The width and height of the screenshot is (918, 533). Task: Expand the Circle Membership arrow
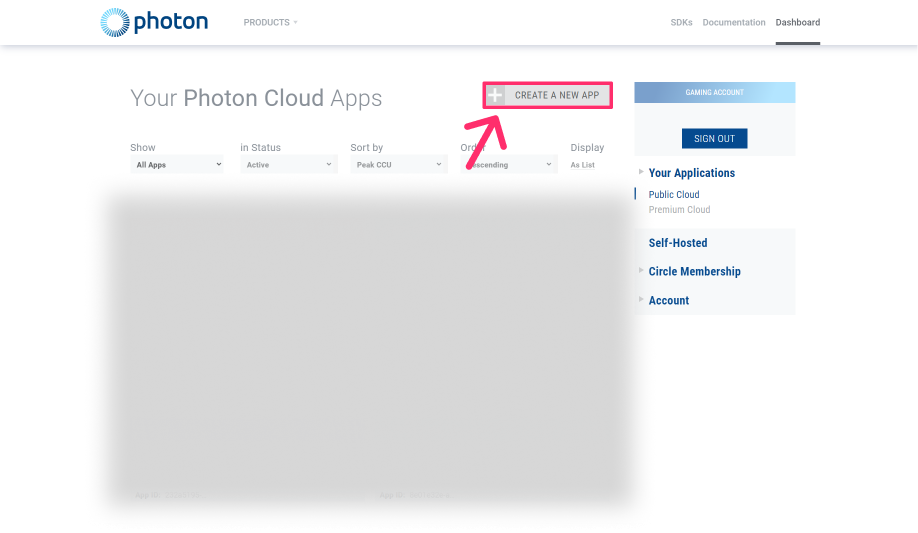641,270
